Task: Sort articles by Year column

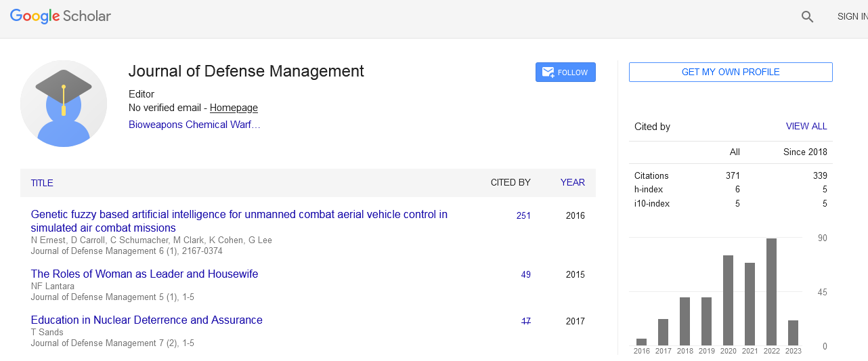Action: [572, 183]
